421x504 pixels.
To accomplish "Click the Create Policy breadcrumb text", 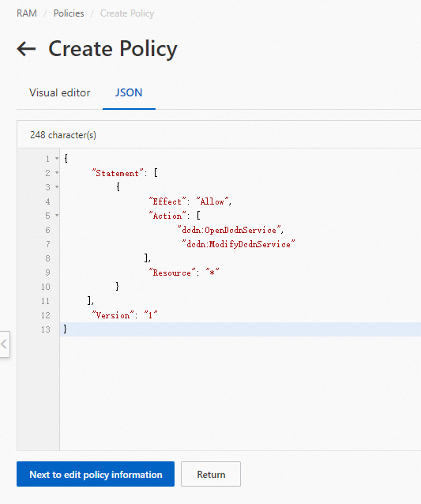I will pyautogui.click(x=127, y=13).
